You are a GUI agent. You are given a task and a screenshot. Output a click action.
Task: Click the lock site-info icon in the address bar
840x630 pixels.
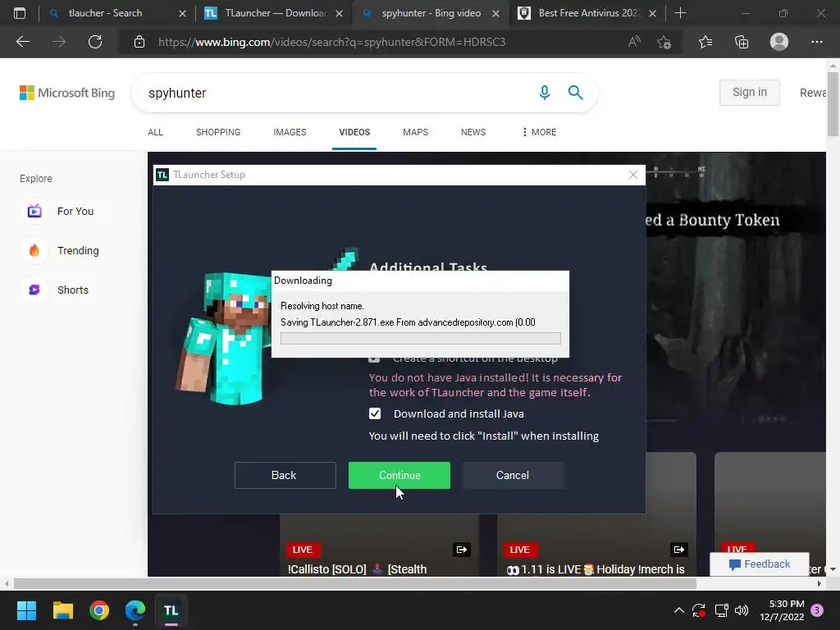coord(139,42)
